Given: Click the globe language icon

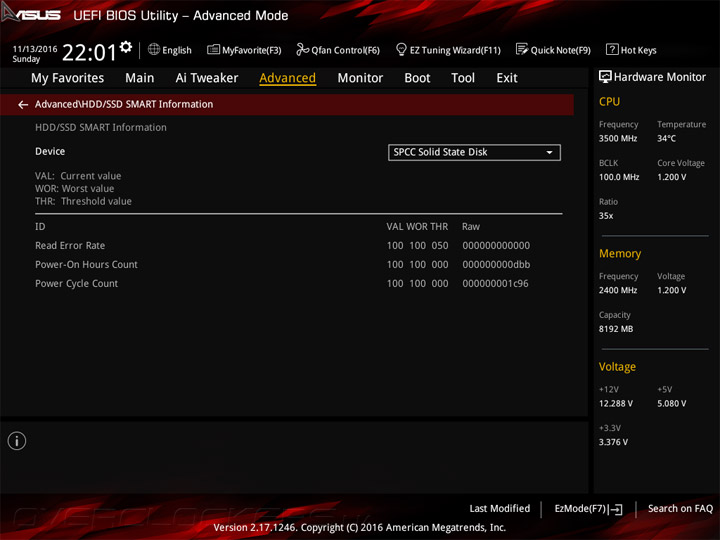Looking at the screenshot, I should coord(154,49).
